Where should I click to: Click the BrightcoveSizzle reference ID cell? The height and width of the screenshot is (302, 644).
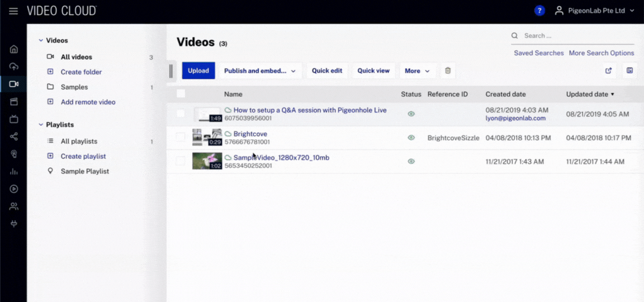[453, 138]
